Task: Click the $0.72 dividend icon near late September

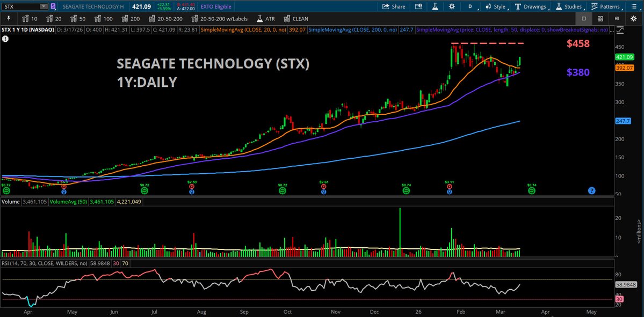Action: [282, 191]
